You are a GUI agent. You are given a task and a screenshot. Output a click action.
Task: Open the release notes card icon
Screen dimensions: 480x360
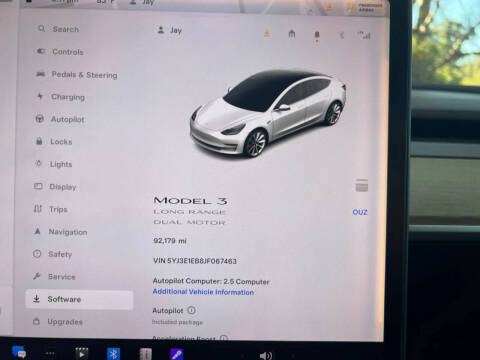click(362, 185)
